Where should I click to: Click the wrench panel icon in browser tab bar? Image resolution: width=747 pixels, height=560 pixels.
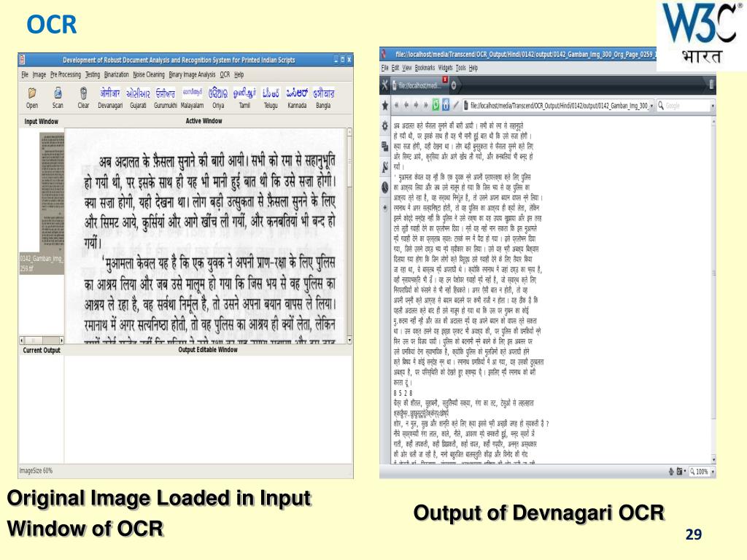(x=384, y=85)
